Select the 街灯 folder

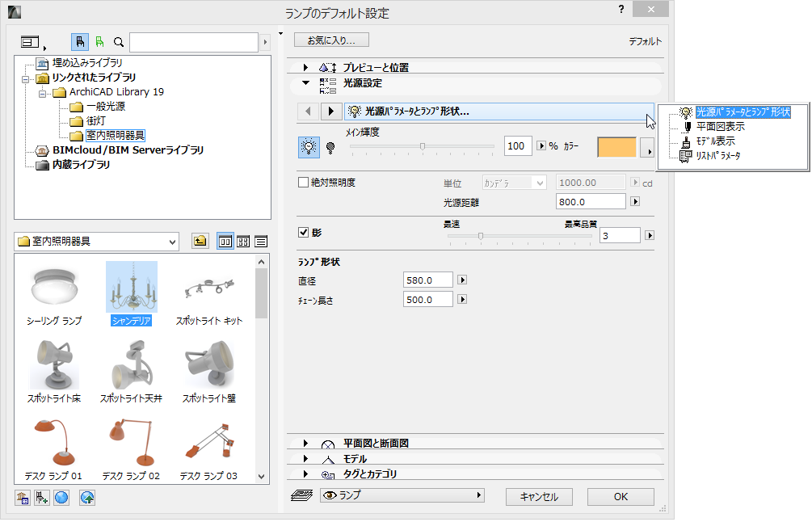tap(96, 120)
